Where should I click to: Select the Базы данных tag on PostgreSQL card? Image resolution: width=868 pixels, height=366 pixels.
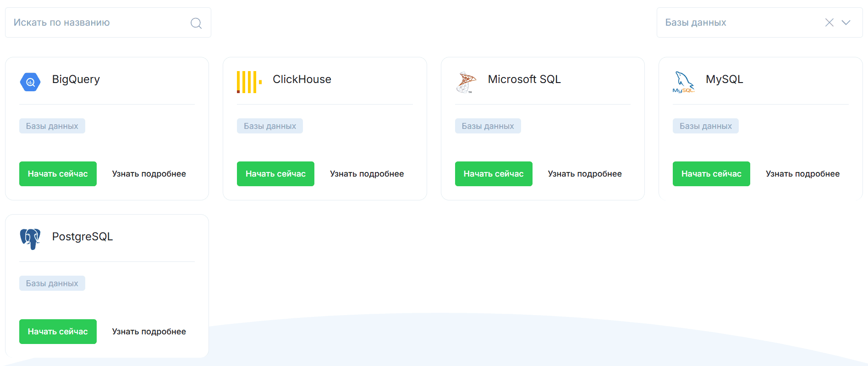(x=52, y=283)
